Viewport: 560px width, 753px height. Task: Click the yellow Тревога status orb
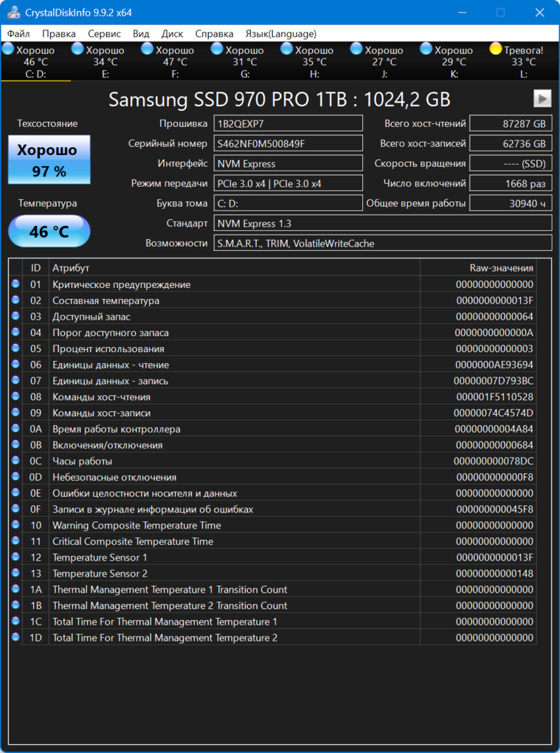pyautogui.click(x=495, y=49)
